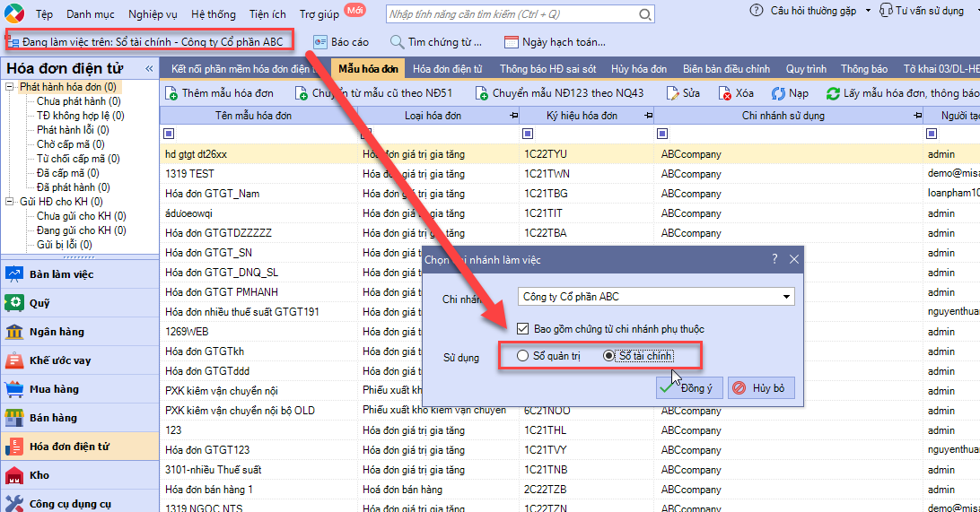Screen dimensions: 980x512
Task: Click the Xóa delete icon in toolbar
Action: pyautogui.click(x=725, y=93)
